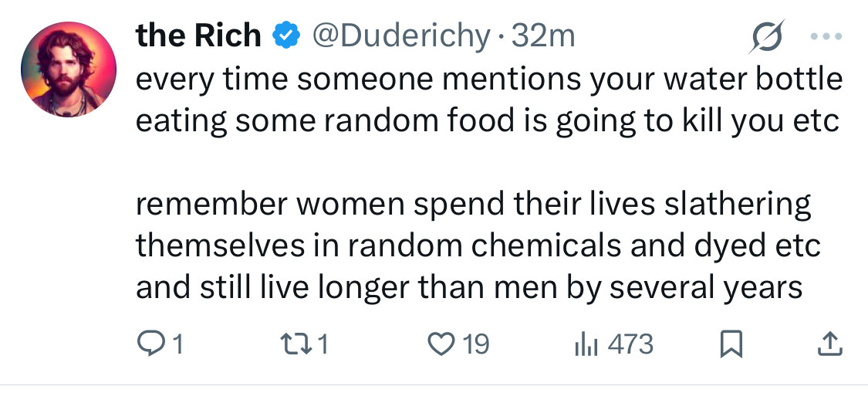Click the display name "the Rich"
The width and height of the screenshot is (868, 393).
(198, 36)
